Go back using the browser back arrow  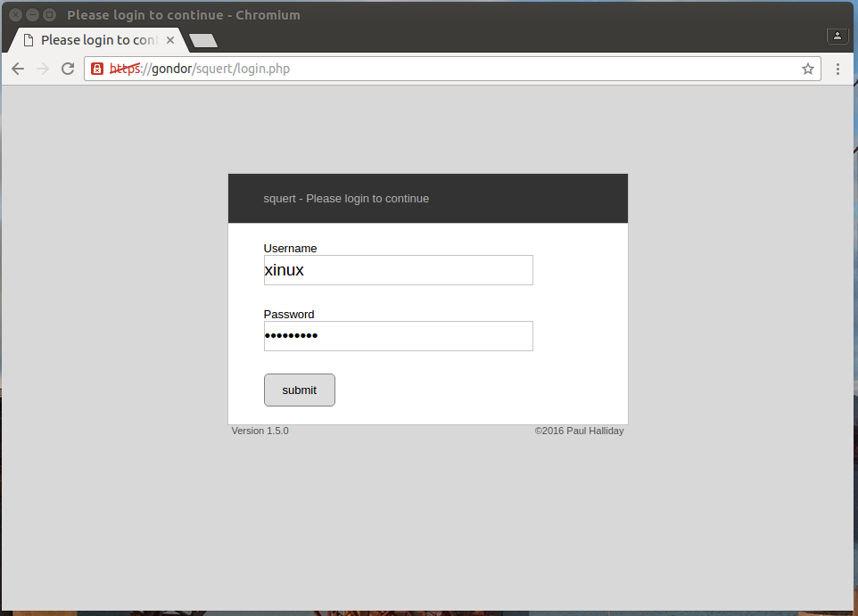(x=18, y=69)
